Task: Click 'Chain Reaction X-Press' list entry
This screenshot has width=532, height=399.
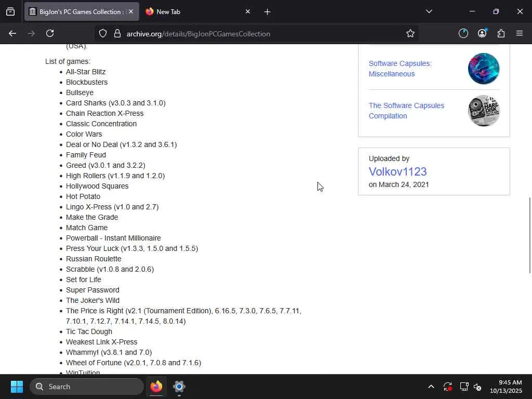Action: click(x=105, y=113)
